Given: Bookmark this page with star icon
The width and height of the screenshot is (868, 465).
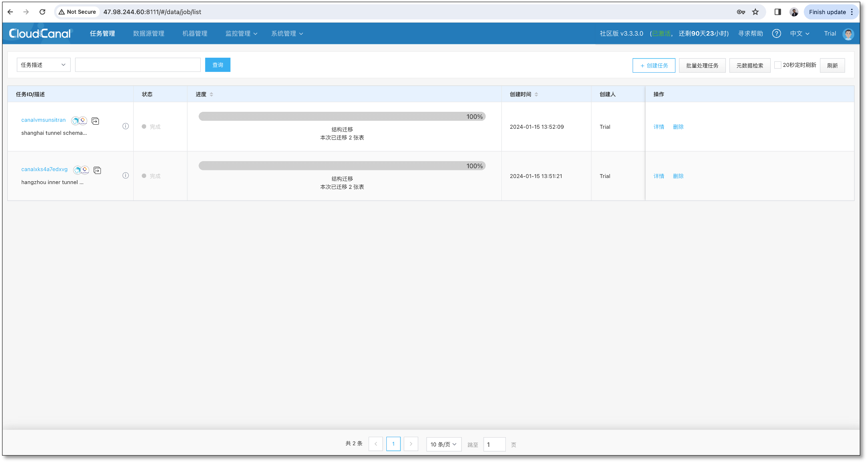Looking at the screenshot, I should [x=755, y=12].
